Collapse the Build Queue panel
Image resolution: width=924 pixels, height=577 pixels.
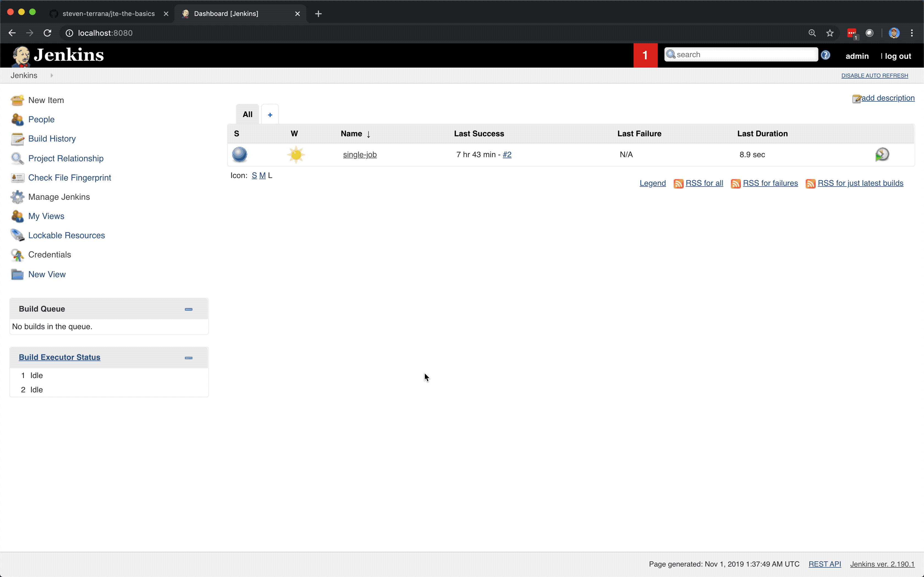[x=188, y=309]
